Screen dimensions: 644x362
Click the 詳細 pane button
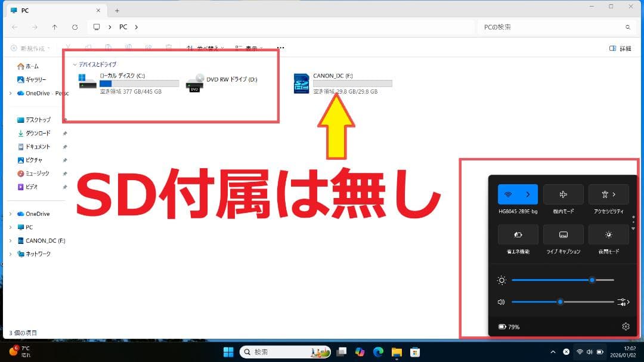[620, 47]
